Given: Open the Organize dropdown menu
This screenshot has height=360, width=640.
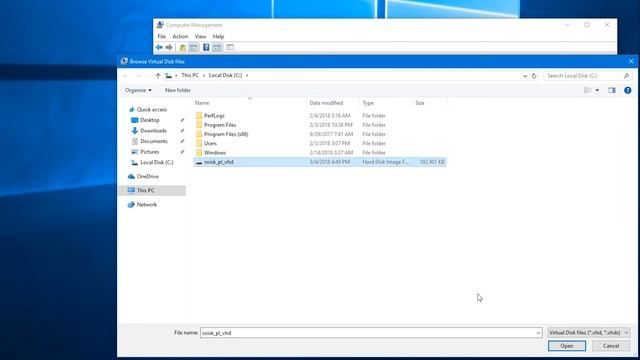Looking at the screenshot, I should [138, 90].
